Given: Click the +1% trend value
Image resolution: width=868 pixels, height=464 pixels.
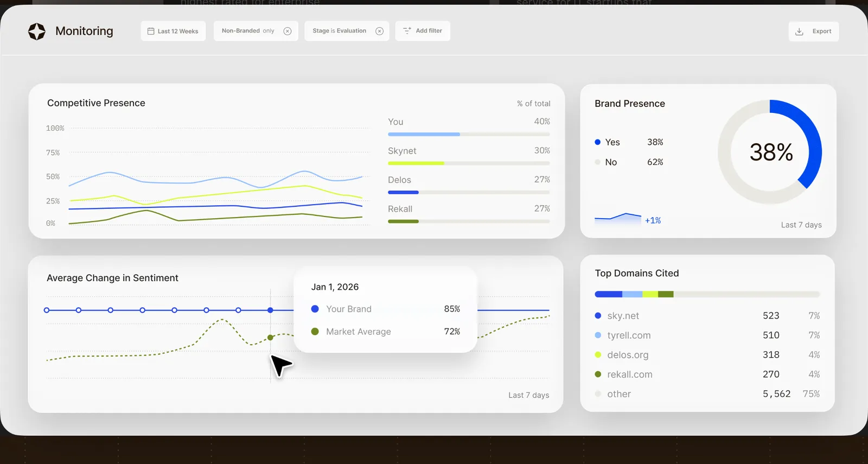Looking at the screenshot, I should point(653,220).
